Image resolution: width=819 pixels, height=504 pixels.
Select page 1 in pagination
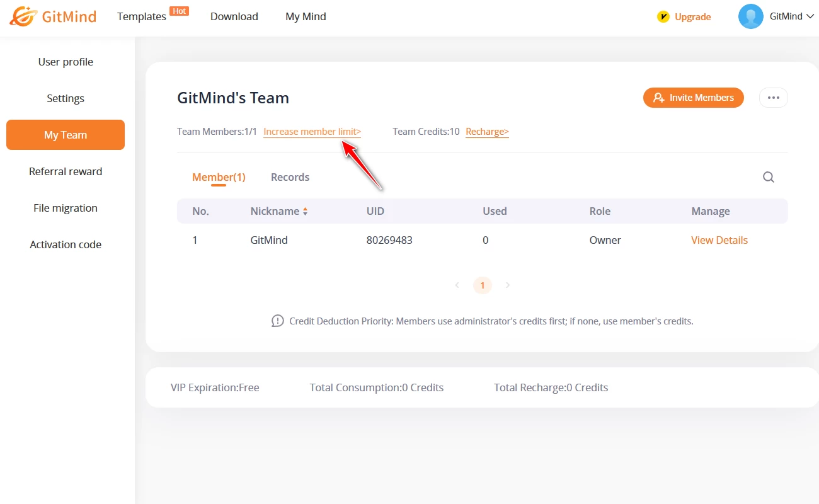(x=483, y=285)
